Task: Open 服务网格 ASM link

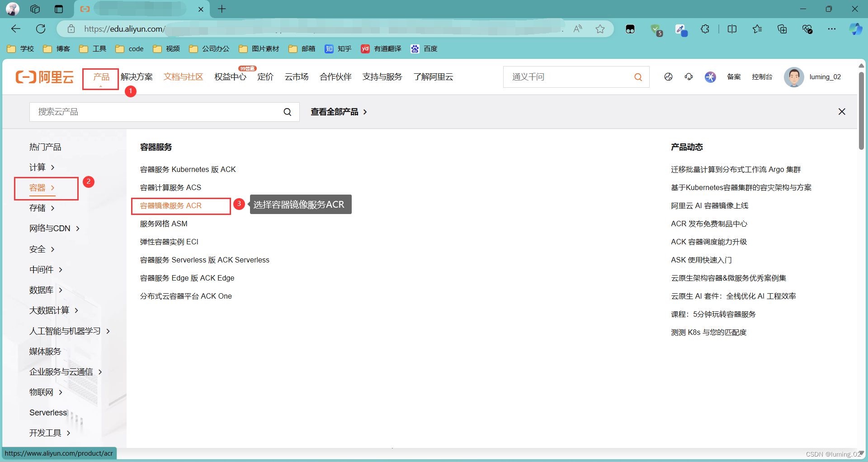Action: click(164, 224)
